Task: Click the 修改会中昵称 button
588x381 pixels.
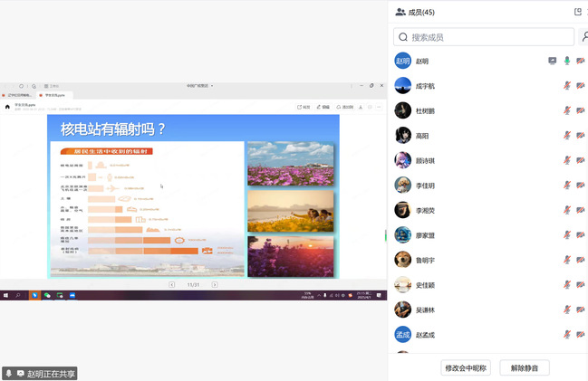Action: [x=467, y=367]
